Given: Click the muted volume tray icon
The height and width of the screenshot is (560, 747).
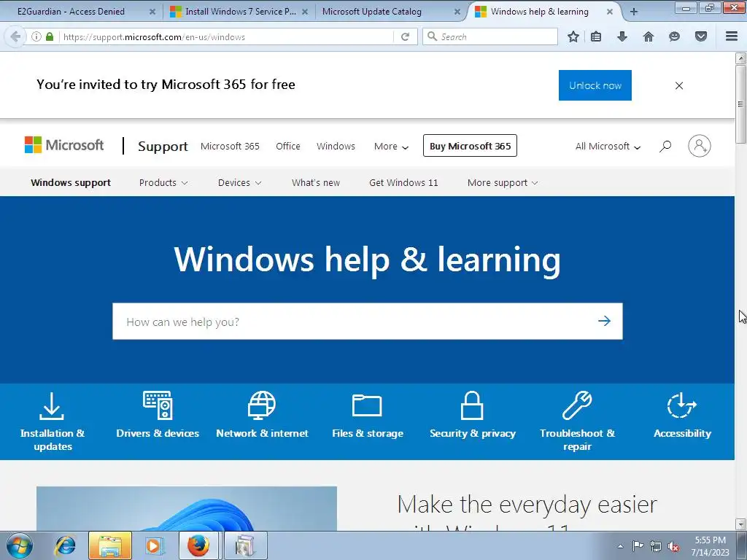Looking at the screenshot, I should coord(673,547).
